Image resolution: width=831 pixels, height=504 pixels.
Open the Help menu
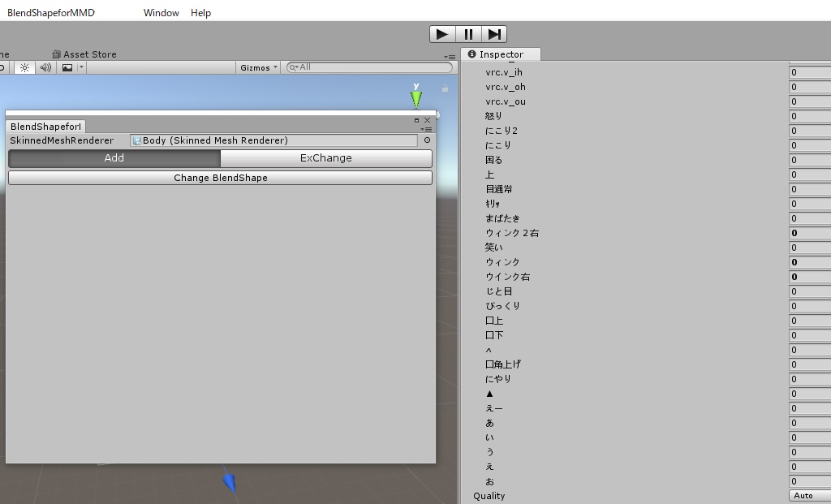point(201,13)
